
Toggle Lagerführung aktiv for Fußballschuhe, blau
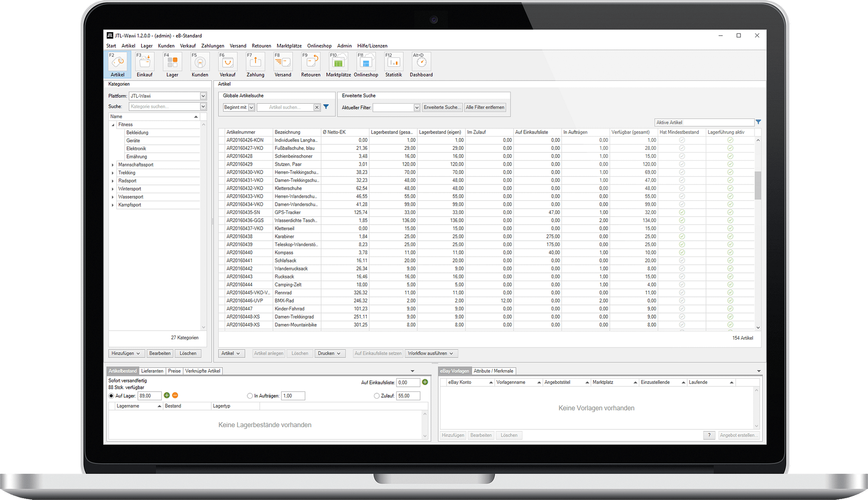tap(730, 148)
